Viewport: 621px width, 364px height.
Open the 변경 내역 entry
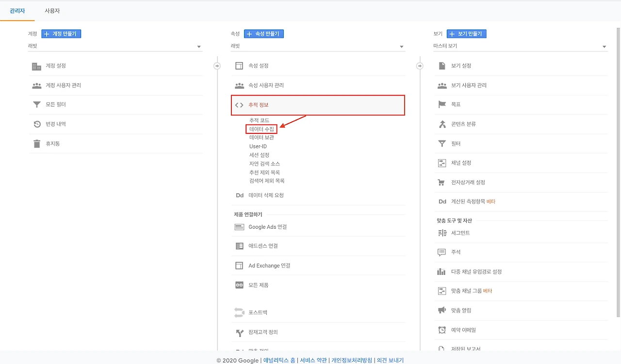115,124
